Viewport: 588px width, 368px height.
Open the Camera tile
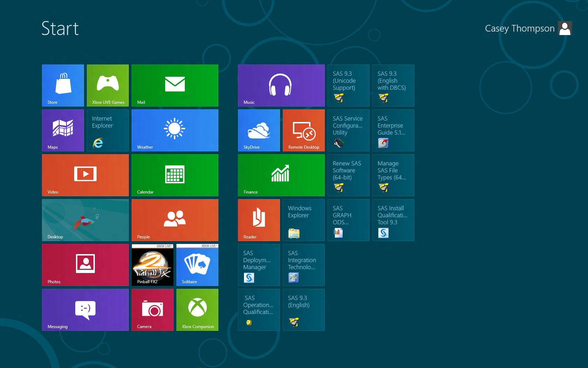coord(153,310)
